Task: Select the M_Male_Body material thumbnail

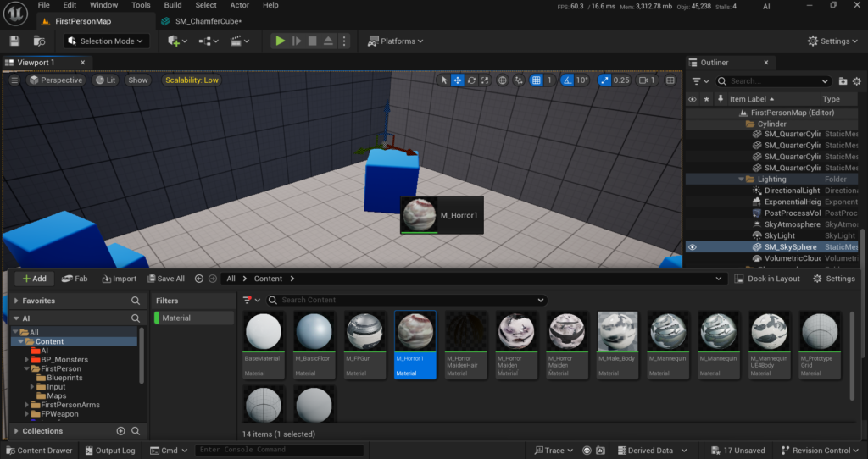Action: (617, 331)
